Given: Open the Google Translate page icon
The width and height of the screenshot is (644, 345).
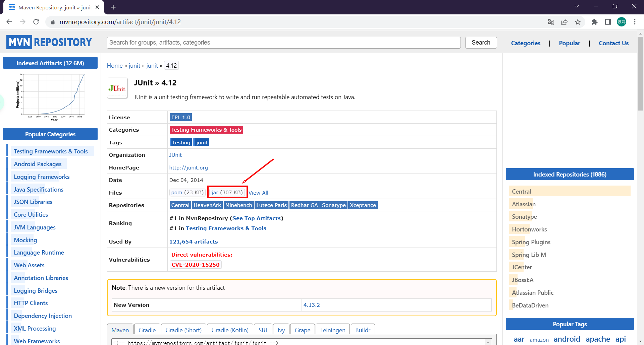Looking at the screenshot, I should point(551,22).
